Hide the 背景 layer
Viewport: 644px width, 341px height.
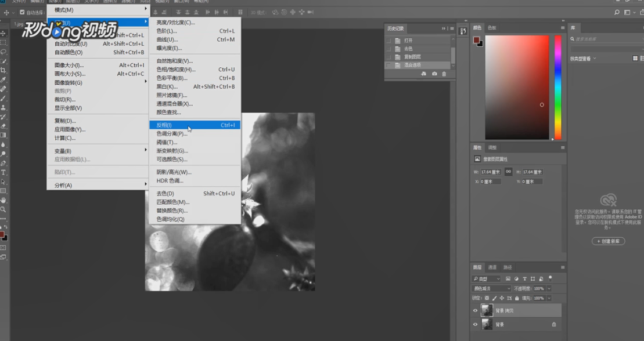pyautogui.click(x=474, y=324)
